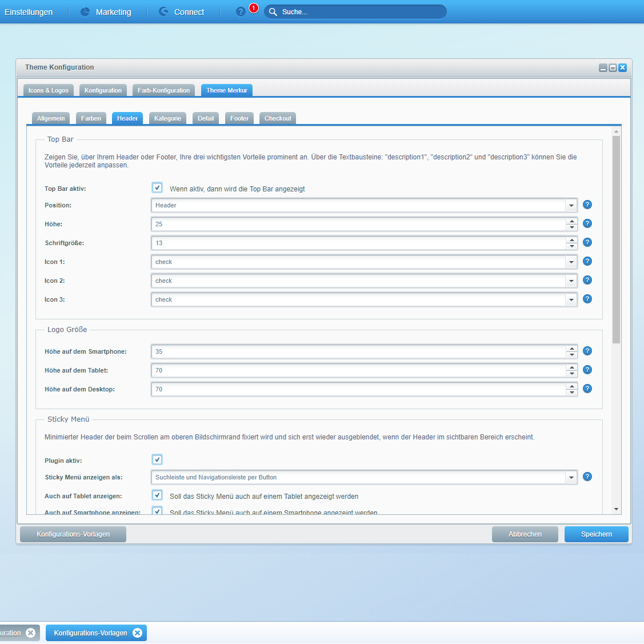This screenshot has width=644, height=644.
Task: Click help icon for Höhe auf dem Smartphone
Action: [587, 351]
